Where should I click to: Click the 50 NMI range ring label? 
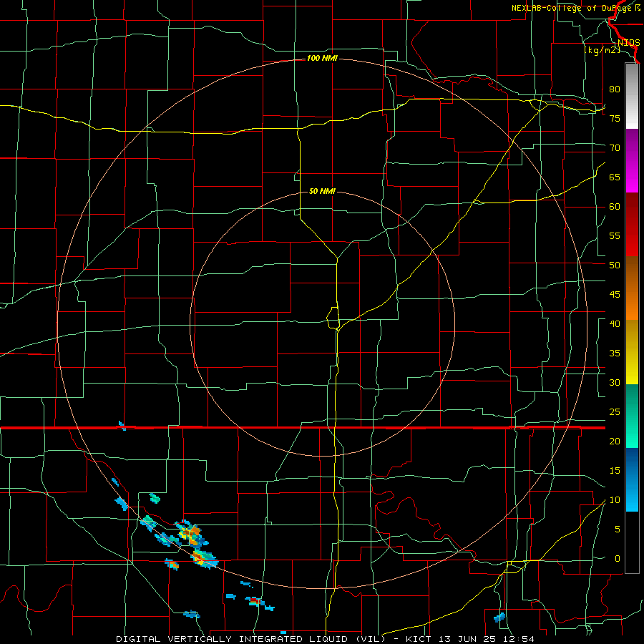tap(322, 191)
